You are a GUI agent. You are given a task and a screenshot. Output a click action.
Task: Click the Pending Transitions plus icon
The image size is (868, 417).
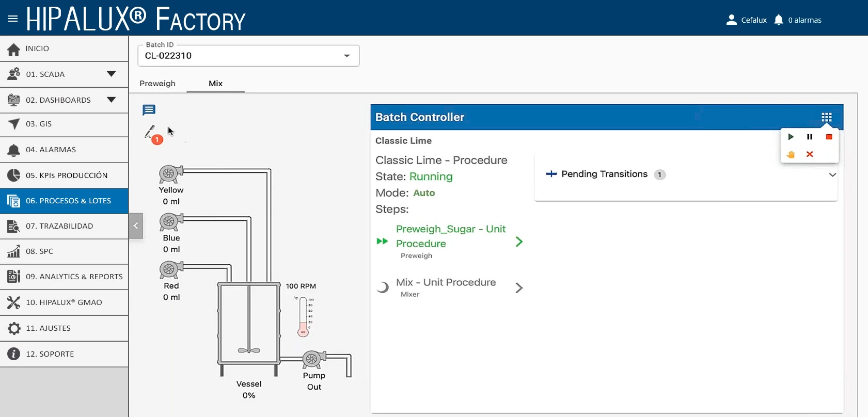pos(551,174)
